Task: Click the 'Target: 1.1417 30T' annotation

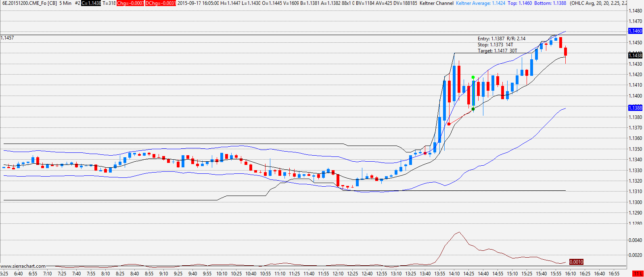Action: click(497, 51)
